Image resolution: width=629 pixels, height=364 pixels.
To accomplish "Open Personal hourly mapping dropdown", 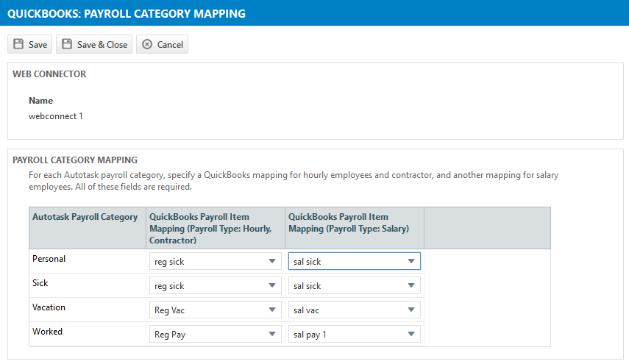I will [x=216, y=261].
